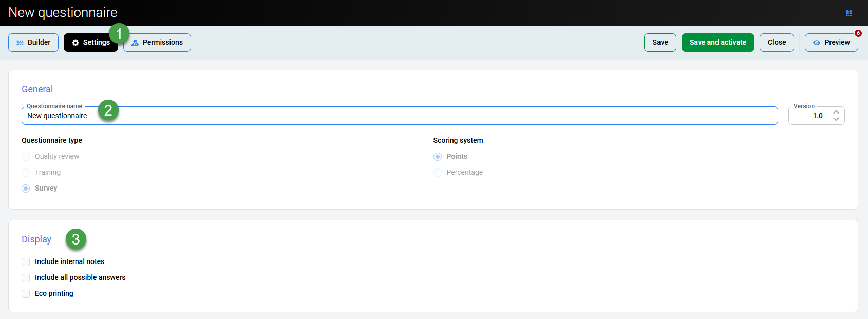
Task: Click the Save button
Action: pyautogui.click(x=660, y=43)
